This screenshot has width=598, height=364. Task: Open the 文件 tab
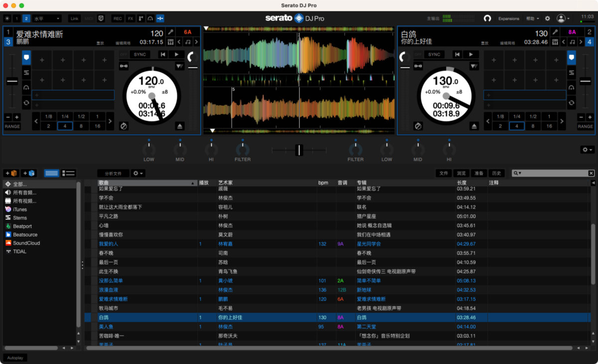coord(444,173)
